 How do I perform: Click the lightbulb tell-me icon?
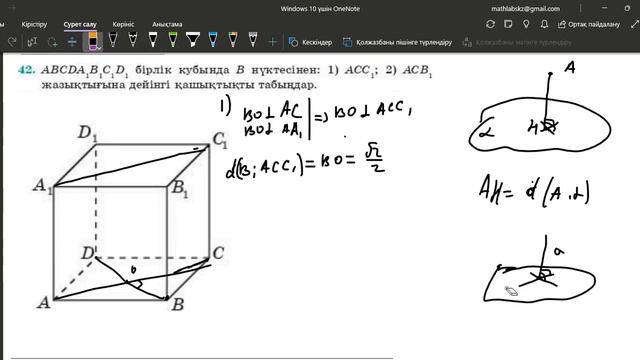[x=526, y=24]
